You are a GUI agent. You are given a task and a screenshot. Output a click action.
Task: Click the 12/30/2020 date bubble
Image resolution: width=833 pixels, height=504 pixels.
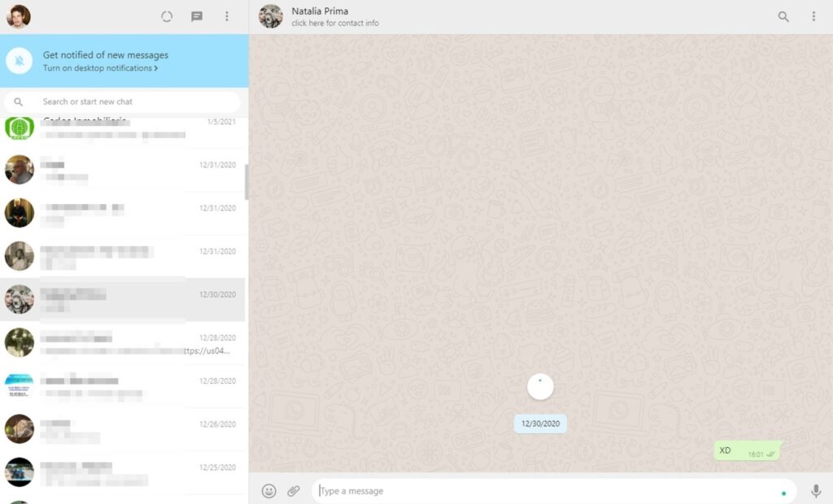tap(540, 424)
